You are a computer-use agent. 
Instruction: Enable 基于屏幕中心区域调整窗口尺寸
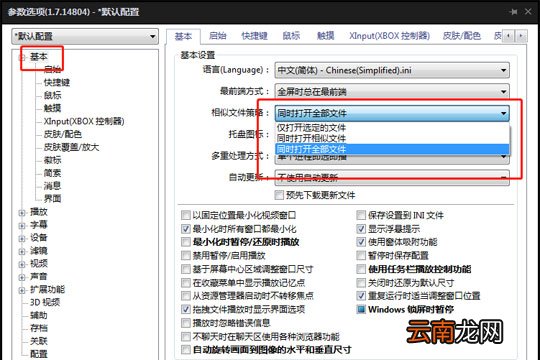[x=186, y=269]
